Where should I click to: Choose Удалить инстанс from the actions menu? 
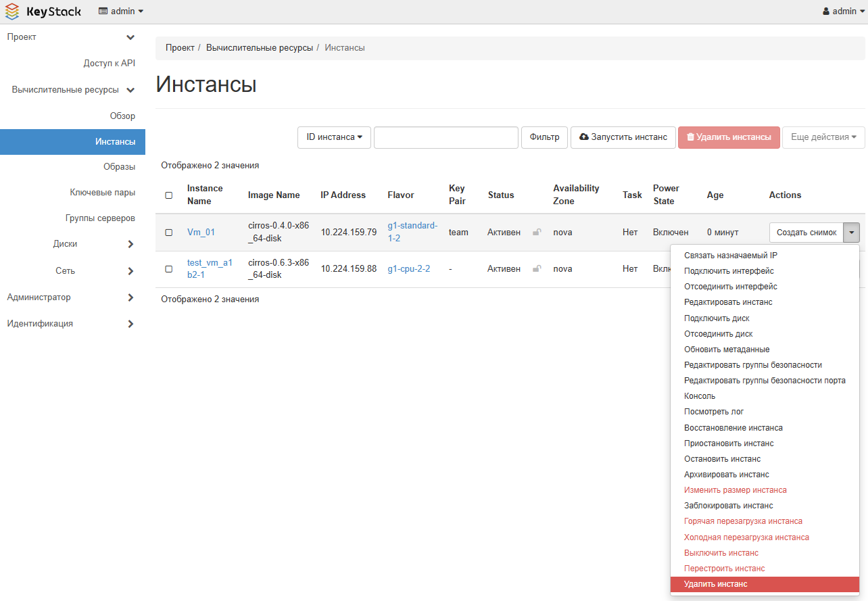[x=715, y=584]
